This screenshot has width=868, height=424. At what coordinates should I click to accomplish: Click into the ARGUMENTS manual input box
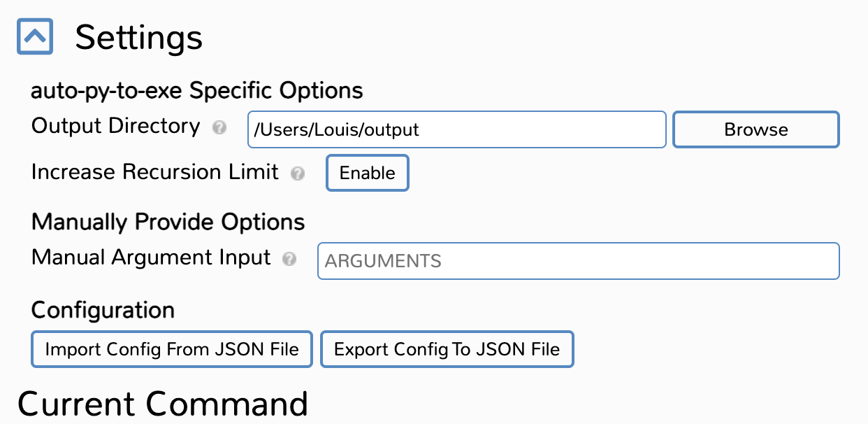pyautogui.click(x=579, y=261)
